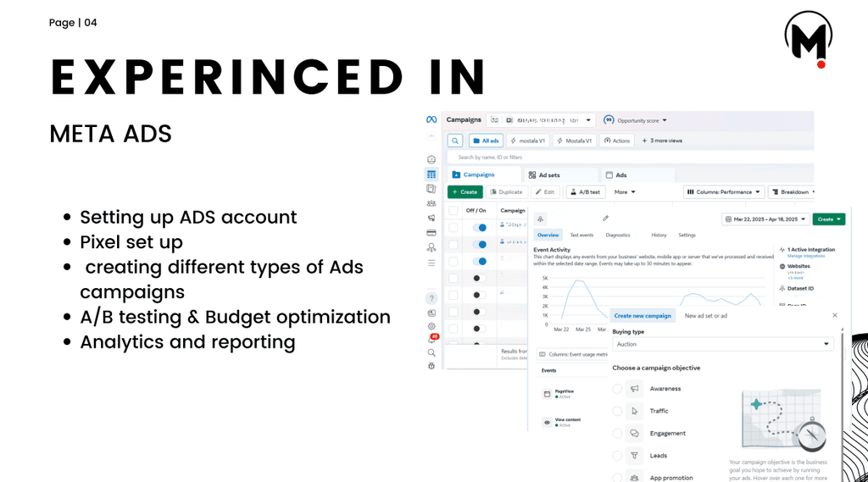Click the cursor icon beside Traffic
Viewport: 868px width, 482px height.
tap(634, 411)
